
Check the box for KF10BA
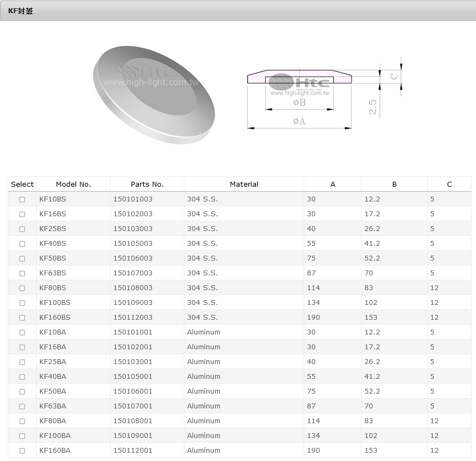pyautogui.click(x=22, y=332)
